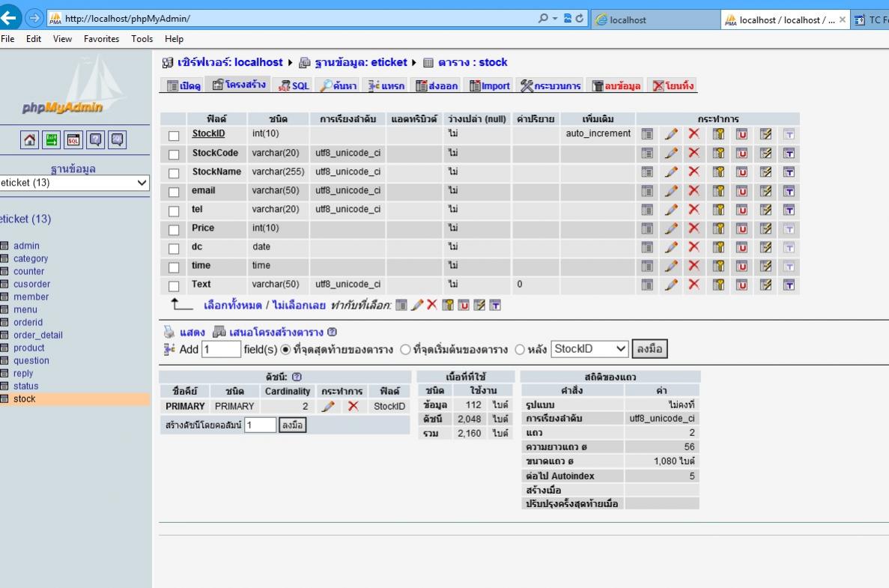
Task: Select the 'หลัง' (after) radio button
Action: (x=520, y=350)
